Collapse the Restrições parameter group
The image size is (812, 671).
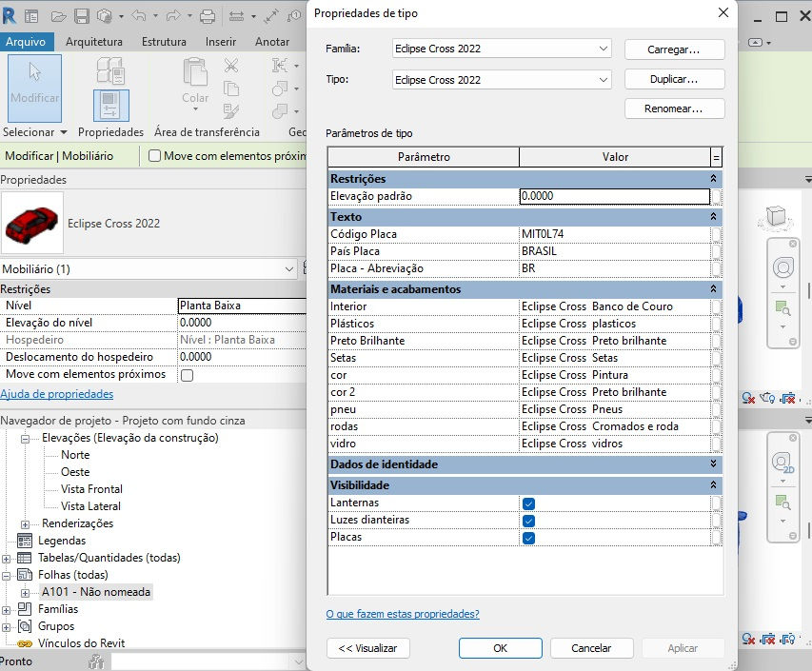(713, 178)
